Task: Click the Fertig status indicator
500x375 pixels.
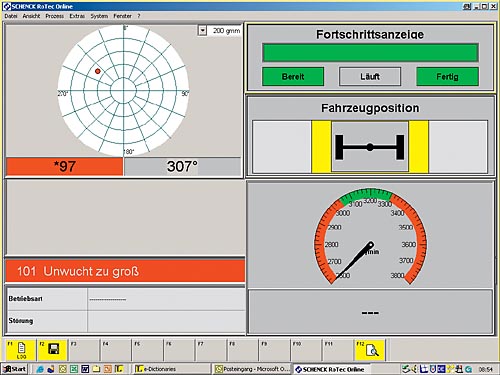Action: pos(447,77)
